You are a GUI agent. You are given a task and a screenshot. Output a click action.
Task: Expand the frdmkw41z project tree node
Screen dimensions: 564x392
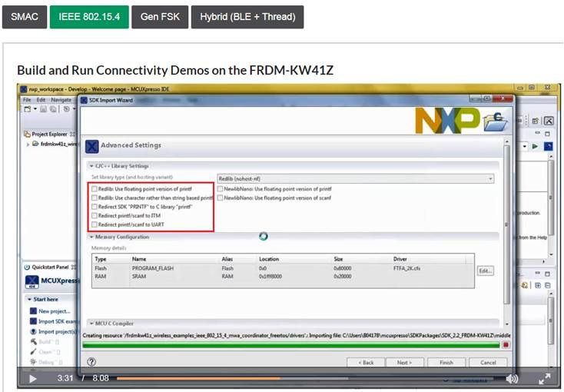(x=28, y=144)
